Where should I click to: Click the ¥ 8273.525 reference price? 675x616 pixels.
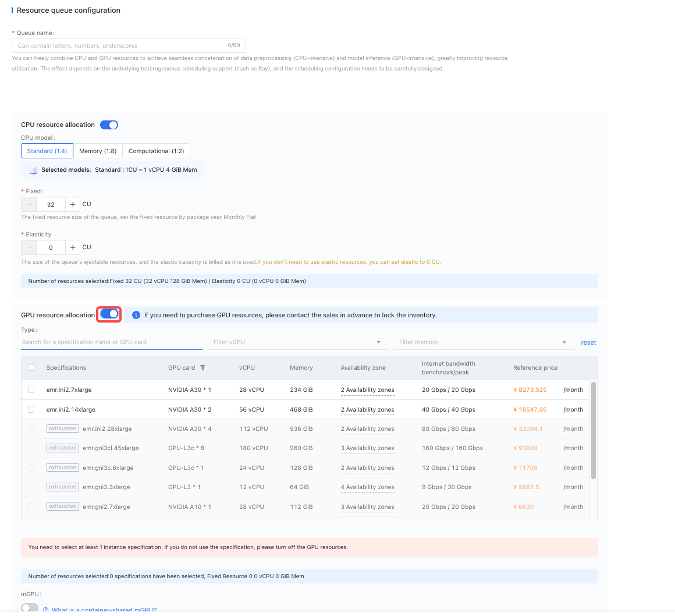(x=530, y=390)
